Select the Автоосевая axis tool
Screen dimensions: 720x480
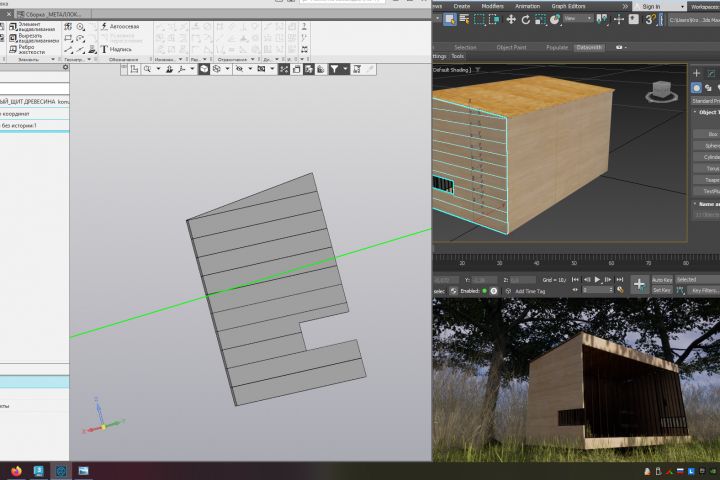click(x=120, y=27)
